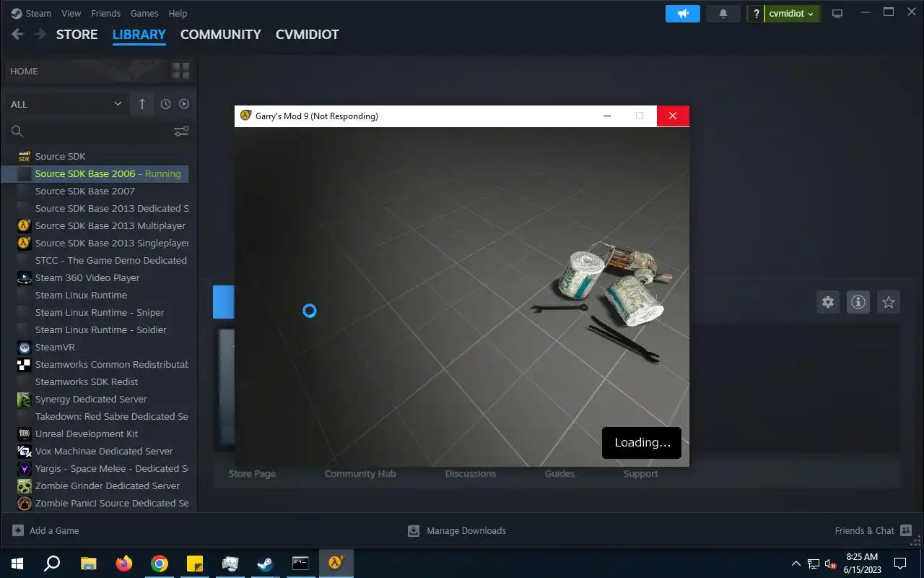This screenshot has width=924, height=578.
Task: Select Vox Machinae Dedicated Server
Action: click(95, 451)
